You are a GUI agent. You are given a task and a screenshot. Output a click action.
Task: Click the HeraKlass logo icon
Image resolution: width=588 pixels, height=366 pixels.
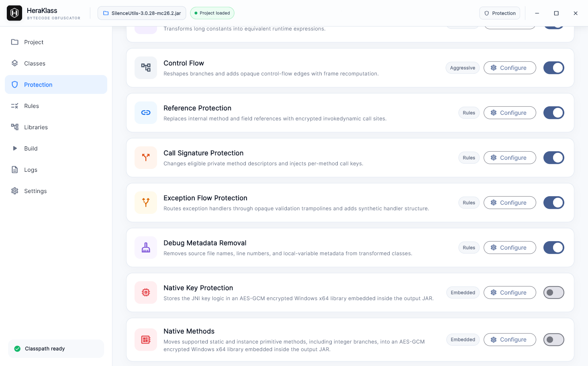[x=14, y=13]
